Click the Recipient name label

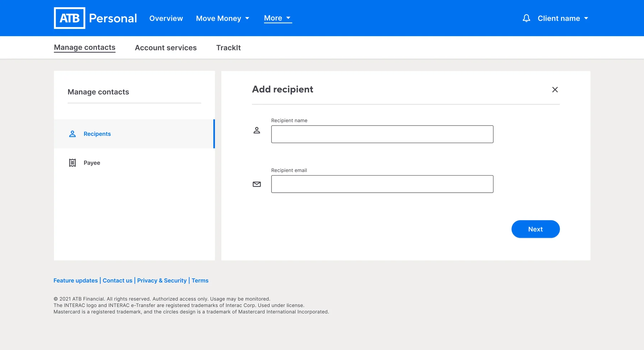[x=289, y=120]
